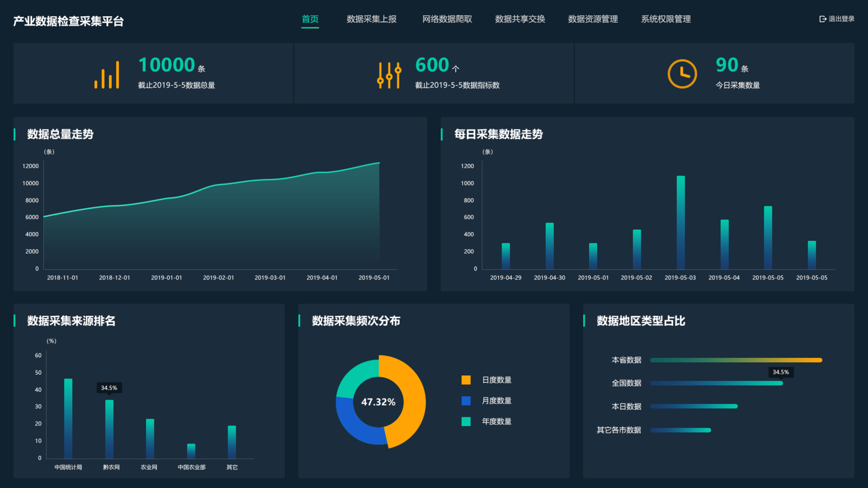The height and width of the screenshot is (488, 868).
Task: Click the blue 月度数量 legend square
Action: (x=465, y=401)
